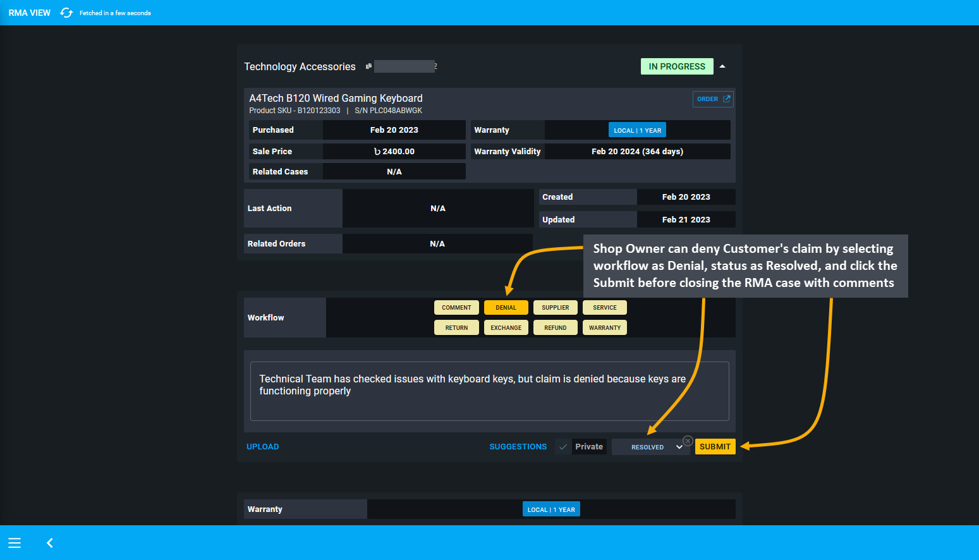The height and width of the screenshot is (560, 979).
Task: Click the Product SKU - B120123303 text
Action: click(295, 111)
